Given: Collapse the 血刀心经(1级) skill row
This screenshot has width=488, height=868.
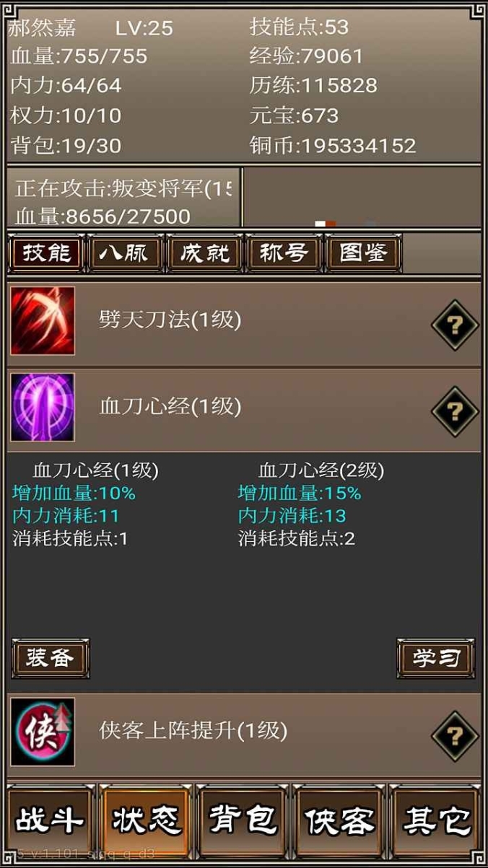Looking at the screenshot, I should tap(244, 407).
